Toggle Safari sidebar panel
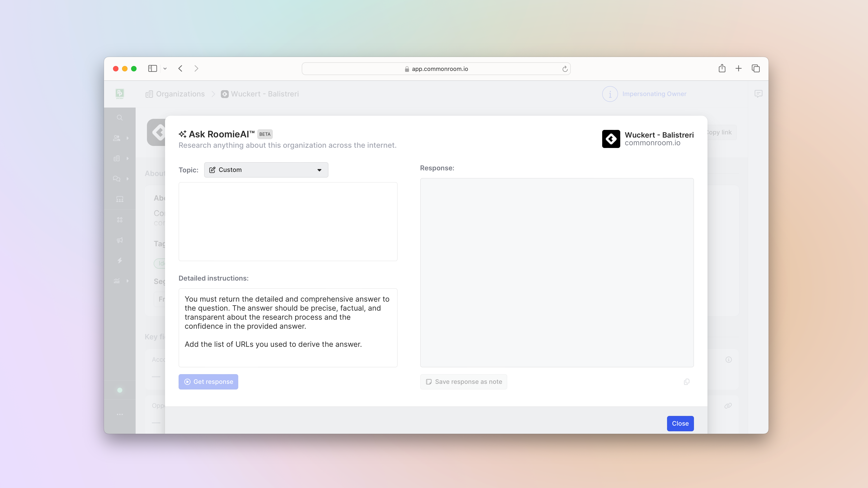The image size is (868, 488). [x=152, y=69]
